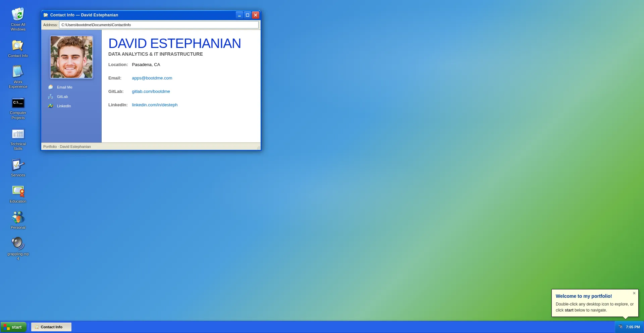Screen dimensions: 644x333
Task: Click the Pasadena, CA location text
Action: point(146,65)
